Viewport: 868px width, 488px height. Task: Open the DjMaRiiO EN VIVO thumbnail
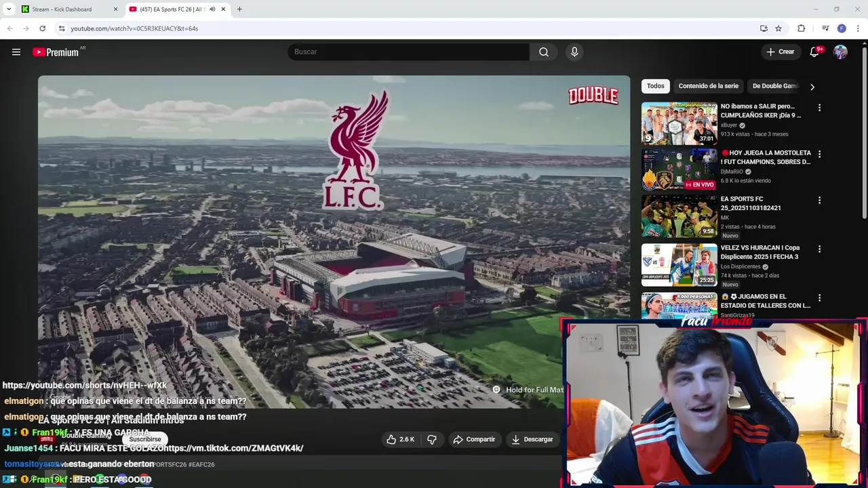tap(679, 170)
